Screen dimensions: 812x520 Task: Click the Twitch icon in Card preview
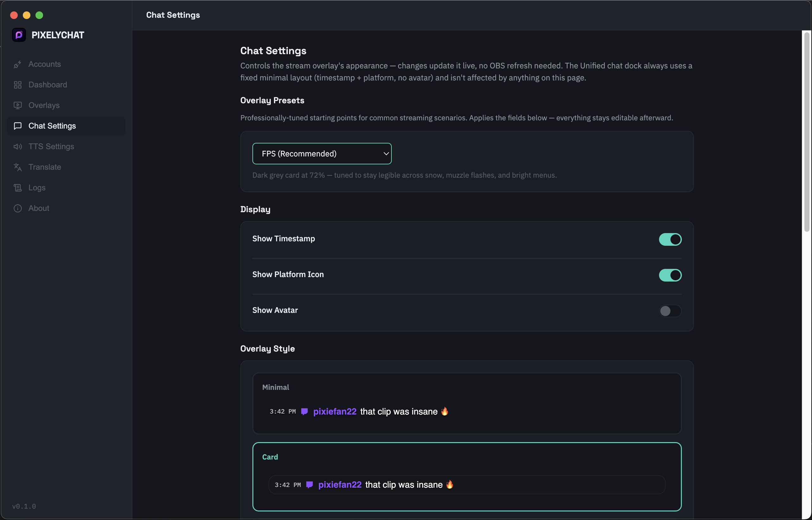[309, 485]
